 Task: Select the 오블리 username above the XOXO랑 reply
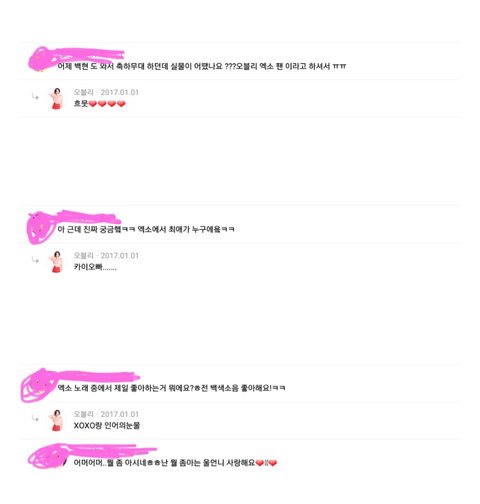tap(83, 414)
